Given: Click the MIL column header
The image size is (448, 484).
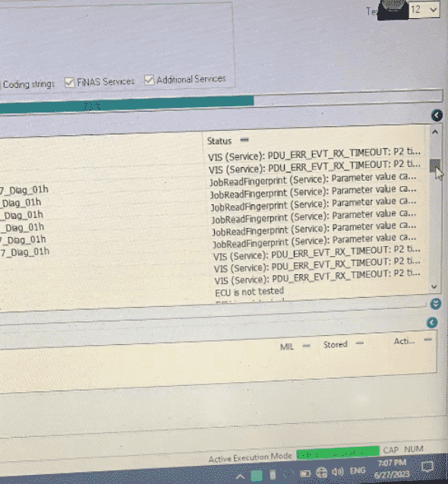Looking at the screenshot, I should click(286, 347).
